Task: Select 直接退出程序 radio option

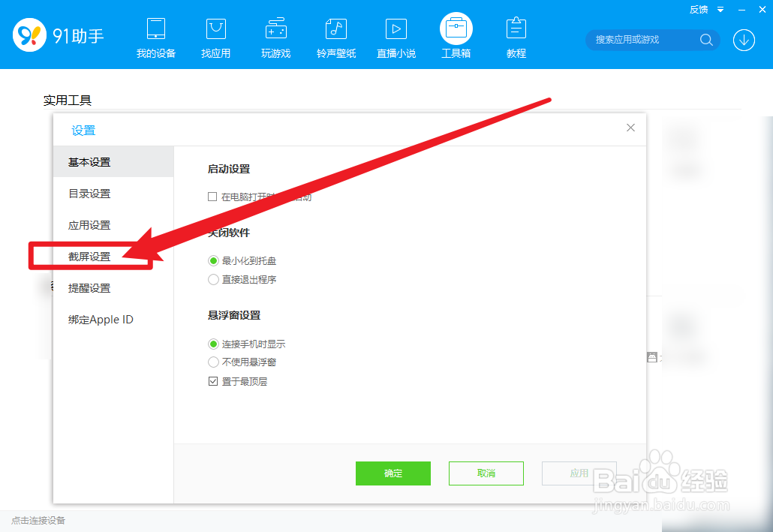Action: tap(212, 278)
